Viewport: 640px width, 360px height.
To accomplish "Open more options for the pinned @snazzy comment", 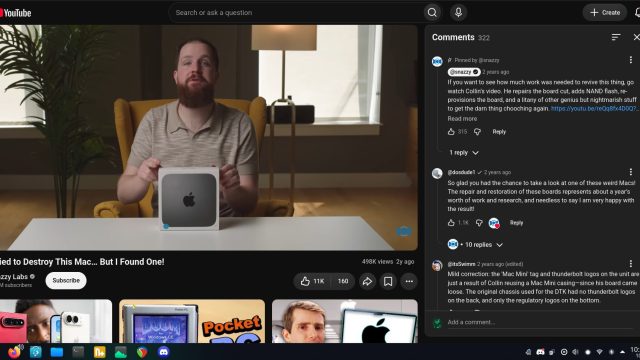I will (631, 60).
